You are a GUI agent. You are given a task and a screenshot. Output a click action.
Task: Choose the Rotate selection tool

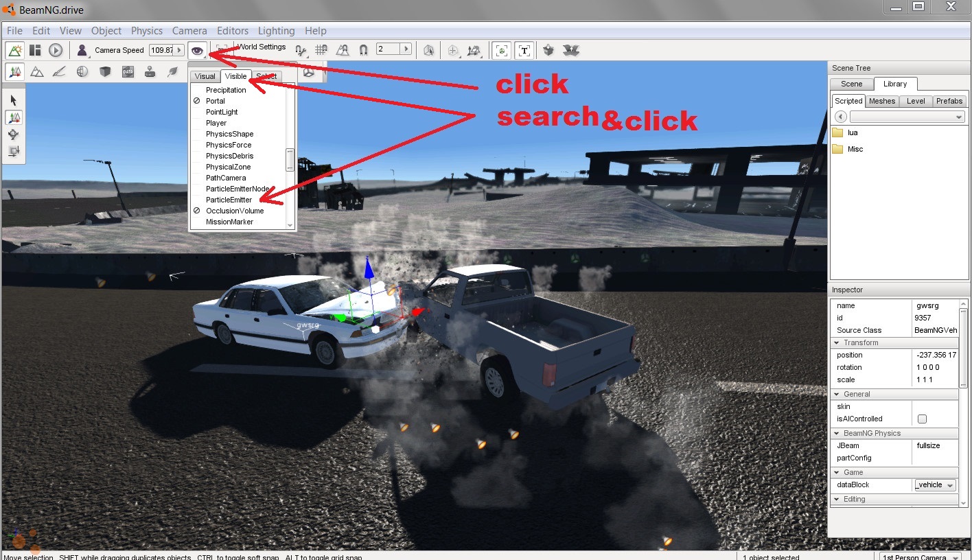click(x=14, y=135)
